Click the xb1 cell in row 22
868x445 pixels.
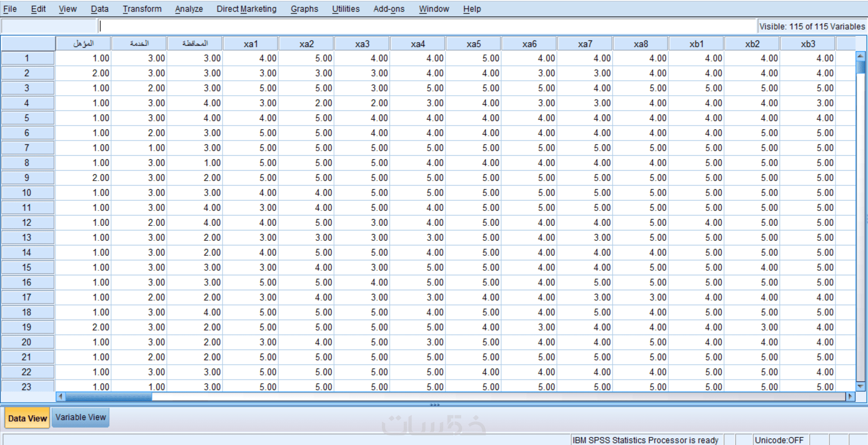pyautogui.click(x=696, y=372)
